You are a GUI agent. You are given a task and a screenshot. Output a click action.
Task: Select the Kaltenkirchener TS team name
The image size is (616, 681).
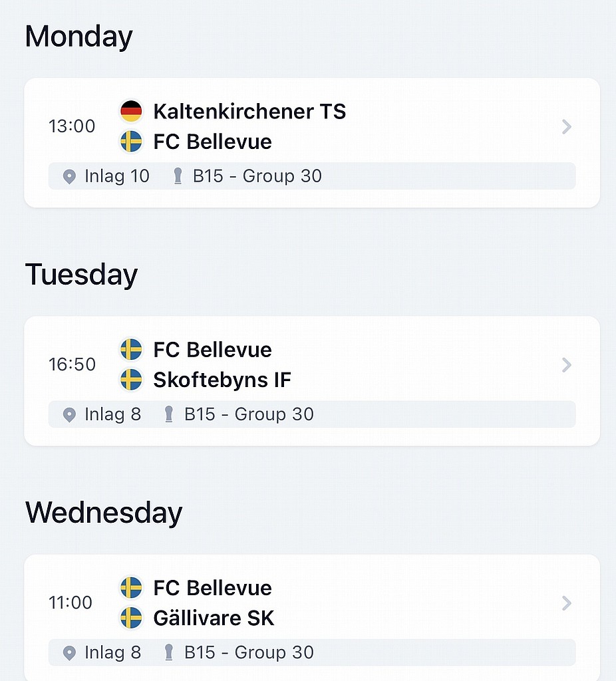[249, 111]
